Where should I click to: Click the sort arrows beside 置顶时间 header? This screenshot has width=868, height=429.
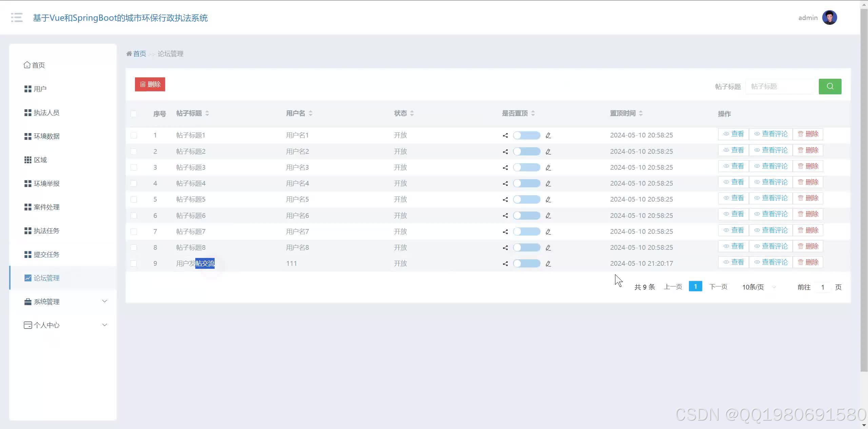click(640, 113)
